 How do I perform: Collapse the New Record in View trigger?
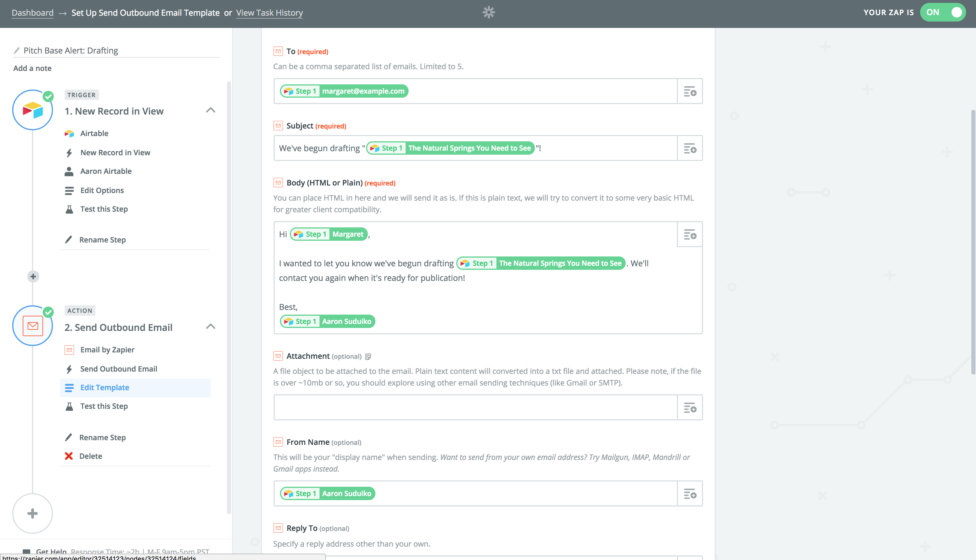(x=210, y=110)
